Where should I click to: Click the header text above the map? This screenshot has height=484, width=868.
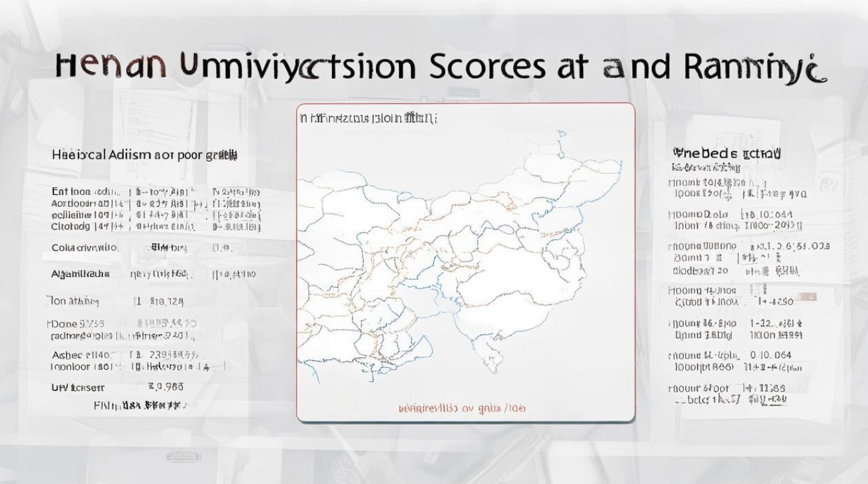368,118
